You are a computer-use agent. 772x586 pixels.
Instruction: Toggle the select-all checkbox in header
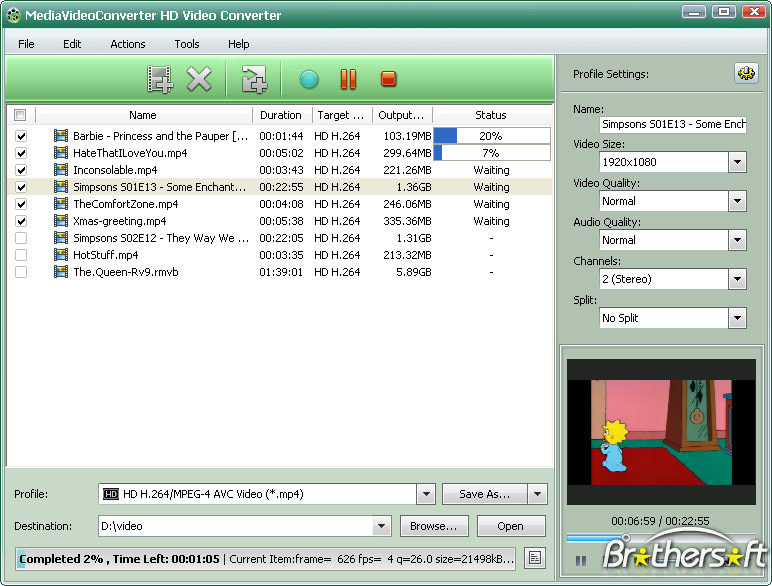point(21,115)
